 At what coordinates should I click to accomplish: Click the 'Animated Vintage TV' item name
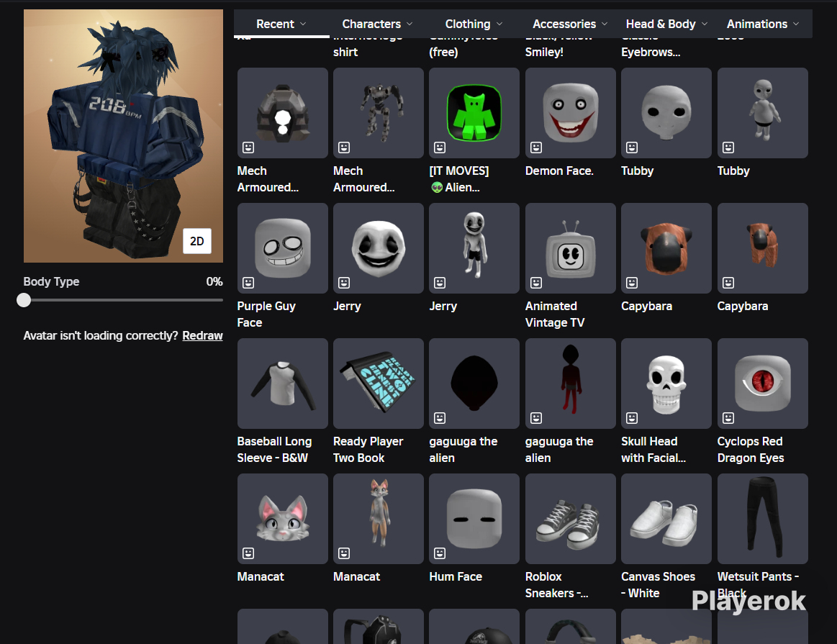coord(555,314)
